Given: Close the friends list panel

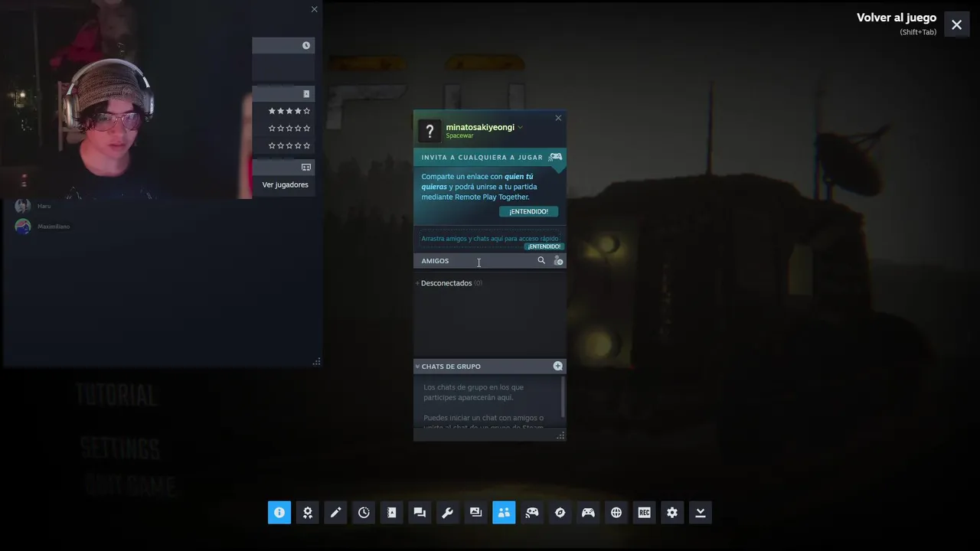Looking at the screenshot, I should (558, 118).
